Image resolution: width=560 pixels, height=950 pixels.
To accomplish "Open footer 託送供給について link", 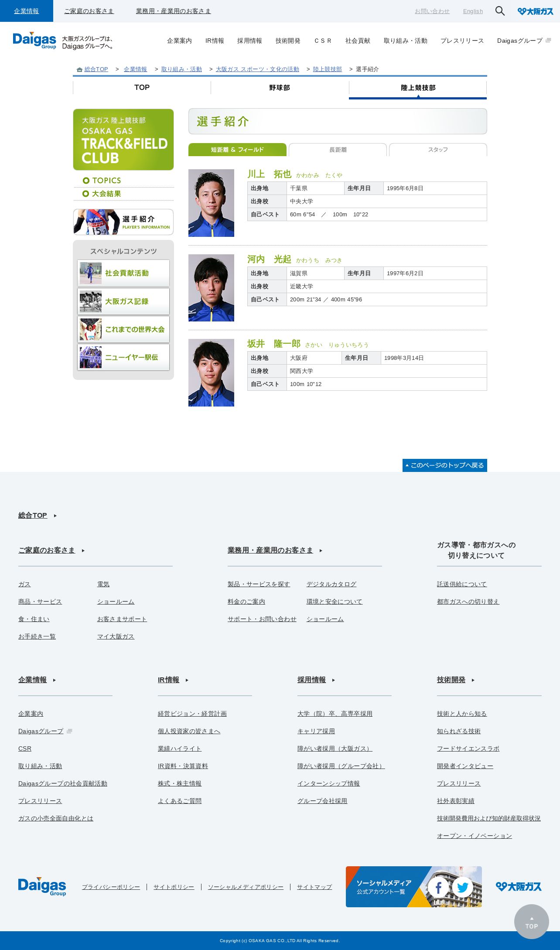I will 462,584.
